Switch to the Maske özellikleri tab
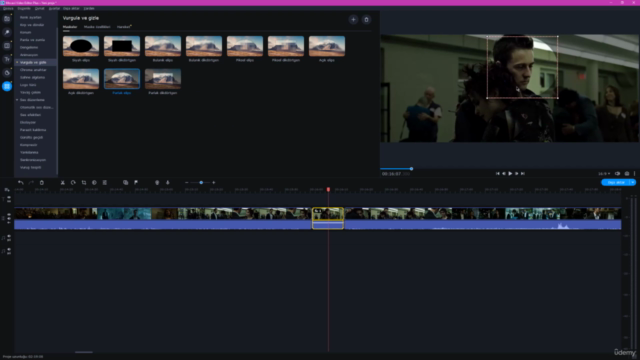640x360 pixels. click(x=97, y=27)
